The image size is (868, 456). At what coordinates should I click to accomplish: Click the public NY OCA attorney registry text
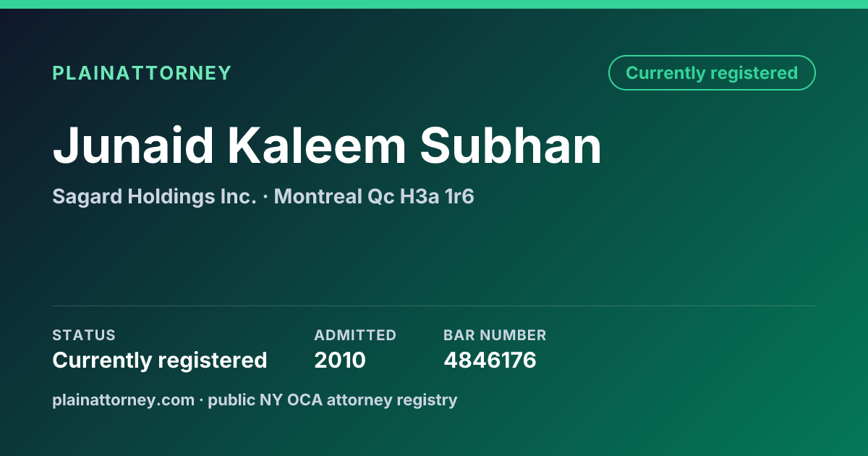333,400
